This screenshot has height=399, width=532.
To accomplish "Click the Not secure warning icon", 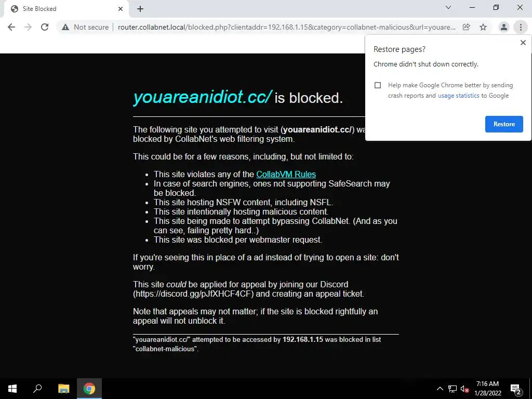I will (65, 27).
